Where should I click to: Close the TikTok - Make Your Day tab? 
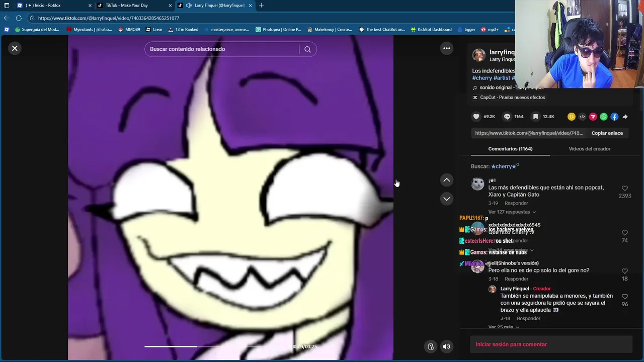coord(170,6)
